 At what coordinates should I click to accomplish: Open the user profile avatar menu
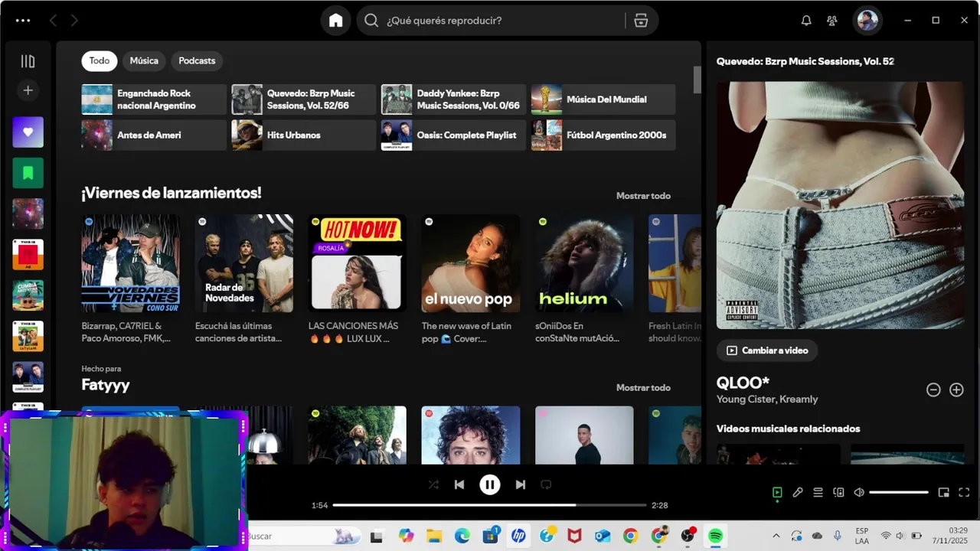click(867, 21)
